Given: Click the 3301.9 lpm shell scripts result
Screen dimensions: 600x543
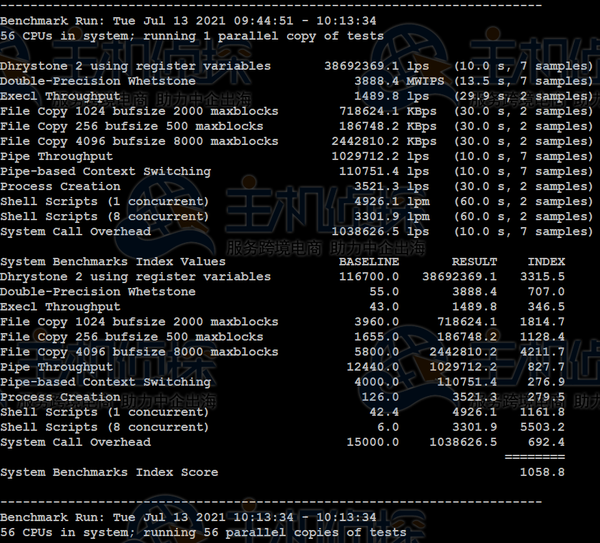Looking at the screenshot, I should (392, 217).
